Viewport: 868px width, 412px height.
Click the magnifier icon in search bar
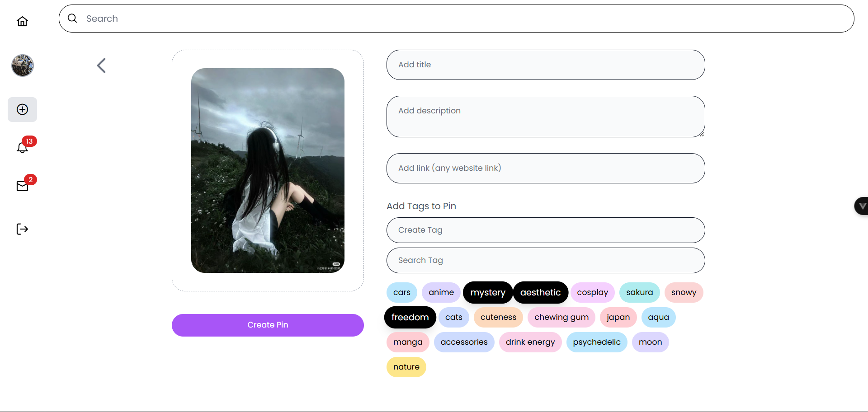click(72, 18)
